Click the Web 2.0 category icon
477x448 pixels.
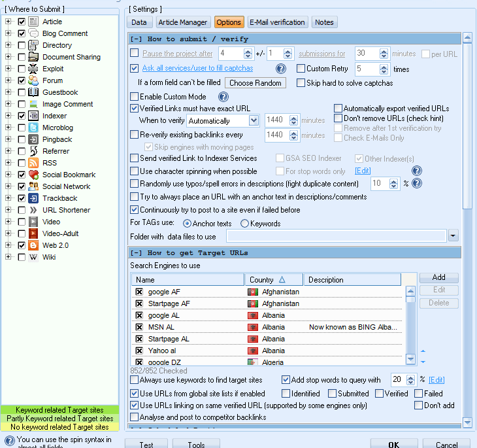point(33,245)
